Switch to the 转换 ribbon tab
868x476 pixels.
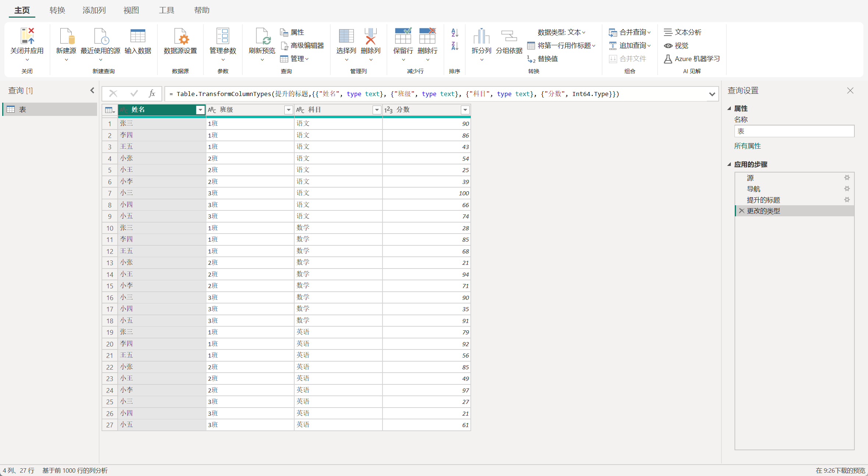pos(57,10)
